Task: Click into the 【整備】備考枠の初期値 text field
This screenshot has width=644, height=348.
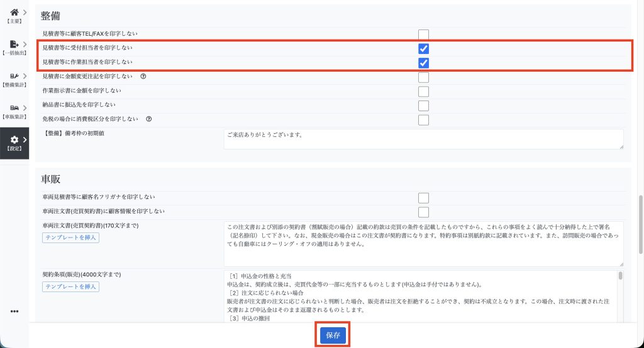Action: click(423, 139)
